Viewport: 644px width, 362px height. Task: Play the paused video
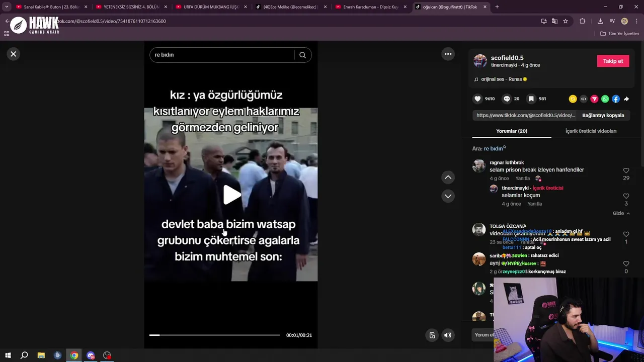tap(231, 195)
